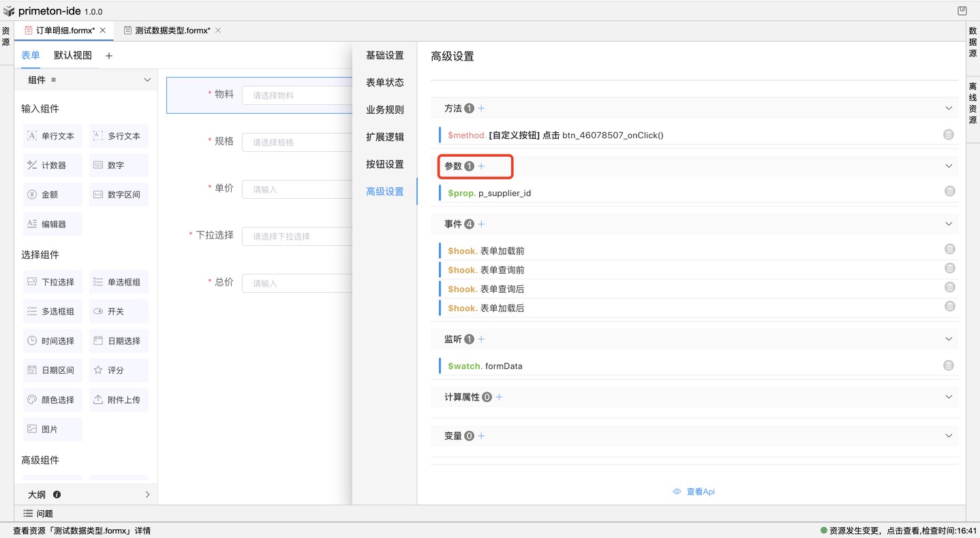Collapse the 事件 section chevron
Screen dimensions: 980x538
tap(949, 224)
